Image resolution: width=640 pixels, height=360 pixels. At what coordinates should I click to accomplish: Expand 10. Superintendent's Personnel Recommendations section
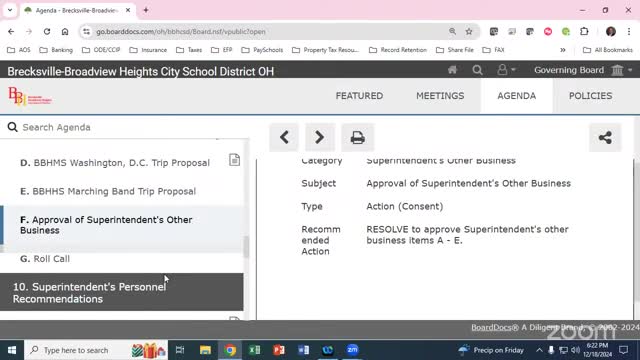[122, 292]
